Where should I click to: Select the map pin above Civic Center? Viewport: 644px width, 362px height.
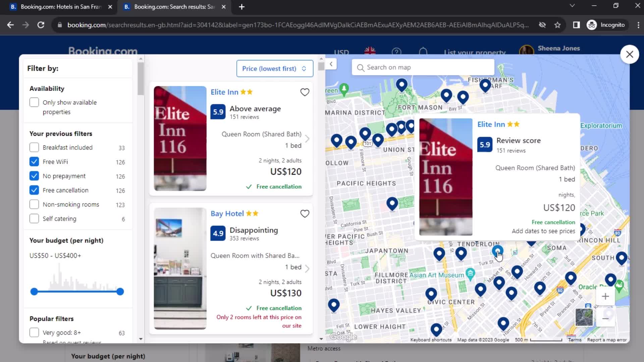click(x=431, y=294)
